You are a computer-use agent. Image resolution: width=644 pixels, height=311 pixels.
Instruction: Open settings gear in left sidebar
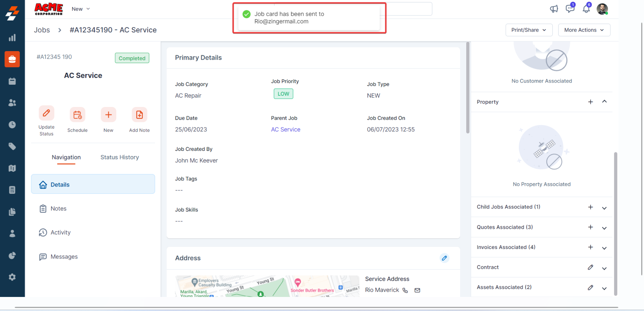[x=12, y=277]
